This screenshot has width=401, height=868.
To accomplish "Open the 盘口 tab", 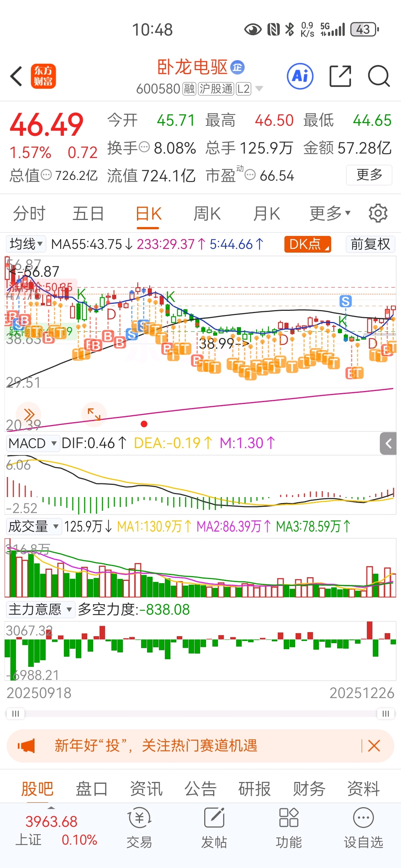I will tap(91, 788).
